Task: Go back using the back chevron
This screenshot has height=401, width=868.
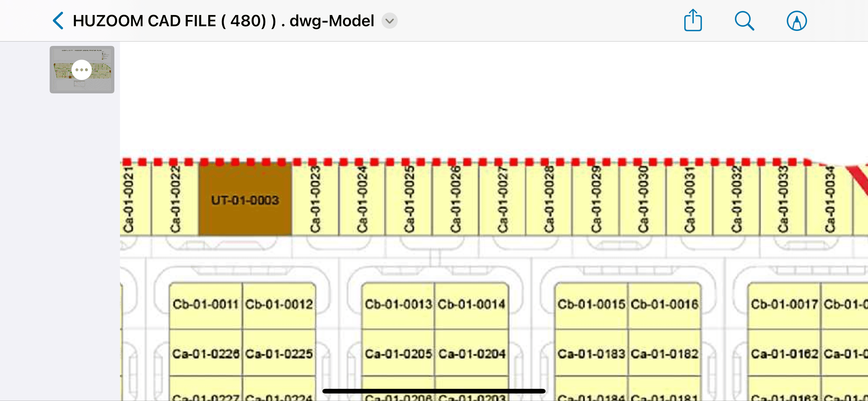Action: click(58, 21)
